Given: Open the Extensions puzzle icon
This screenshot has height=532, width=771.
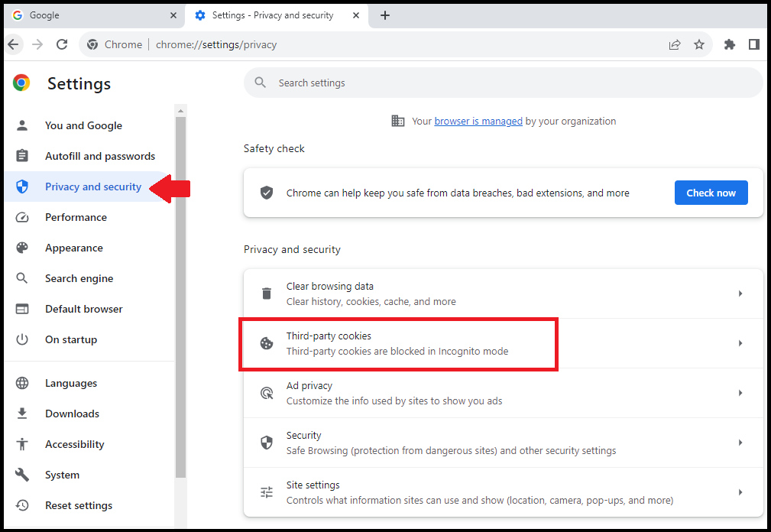Looking at the screenshot, I should pyautogui.click(x=730, y=44).
